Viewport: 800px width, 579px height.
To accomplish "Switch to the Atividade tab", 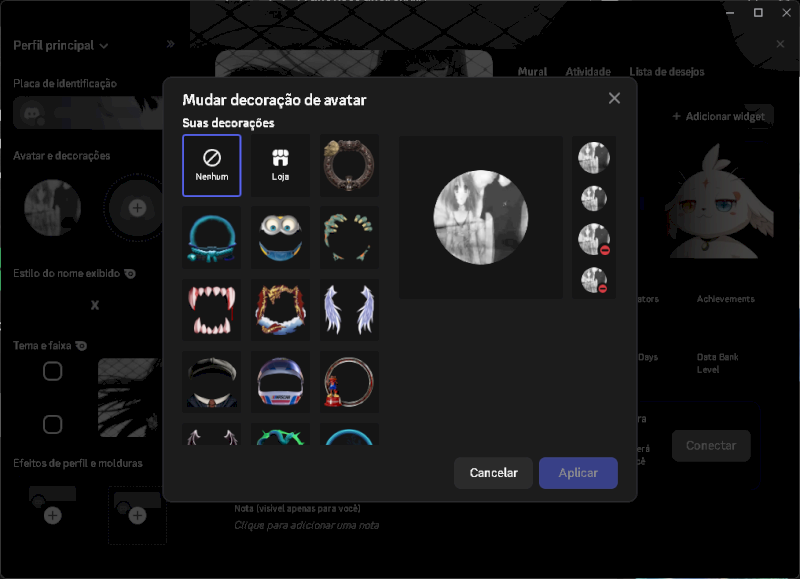I will point(588,72).
